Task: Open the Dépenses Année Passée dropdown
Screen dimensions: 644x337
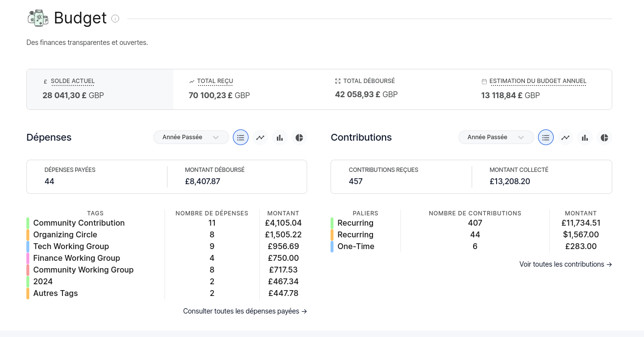Action: [x=191, y=137]
